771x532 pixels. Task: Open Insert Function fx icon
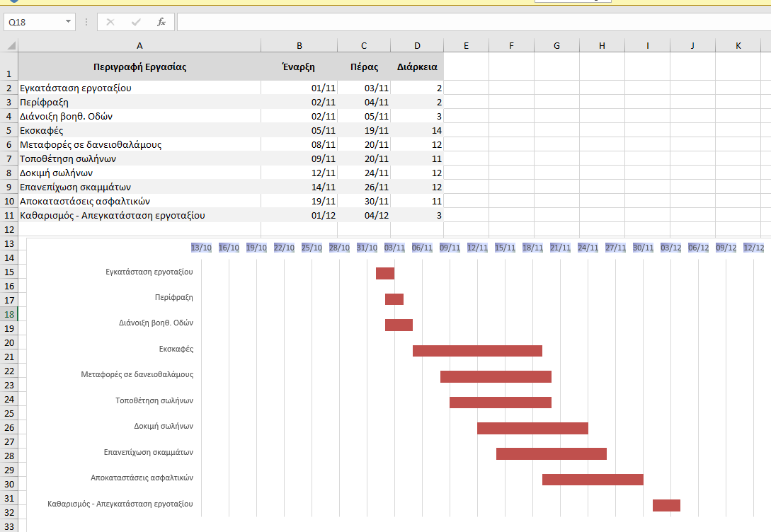point(161,22)
